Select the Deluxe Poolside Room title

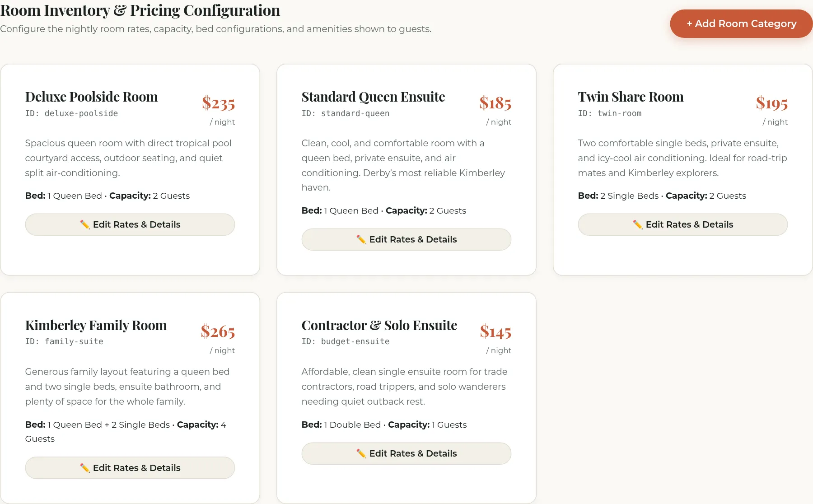click(91, 97)
